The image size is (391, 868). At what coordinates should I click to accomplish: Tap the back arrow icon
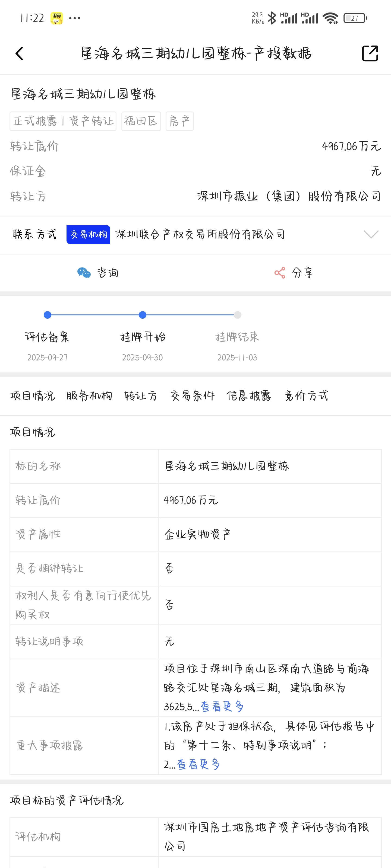pyautogui.click(x=20, y=53)
